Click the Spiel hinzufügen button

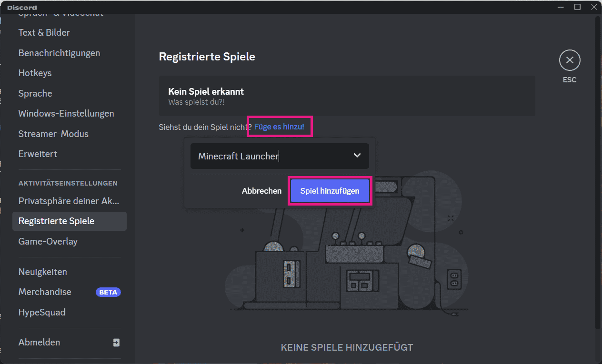click(x=330, y=191)
